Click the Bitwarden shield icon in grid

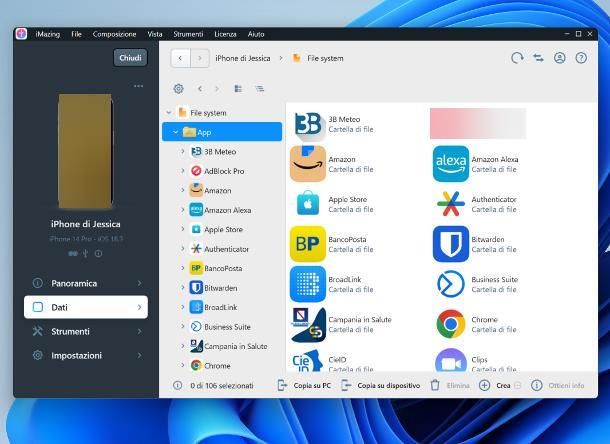451,244
